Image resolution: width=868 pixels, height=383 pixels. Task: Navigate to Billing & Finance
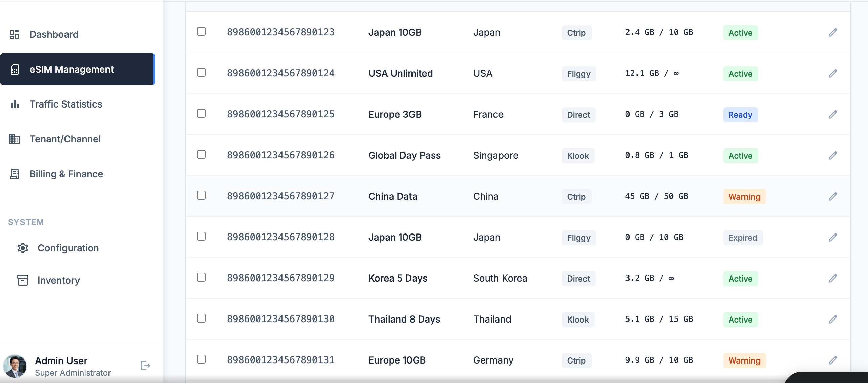(x=67, y=174)
